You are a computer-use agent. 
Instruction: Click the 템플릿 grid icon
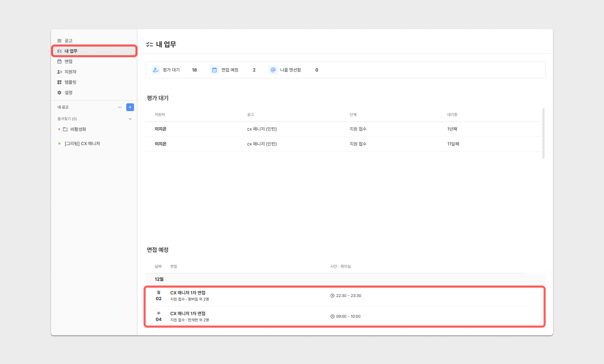[59, 83]
